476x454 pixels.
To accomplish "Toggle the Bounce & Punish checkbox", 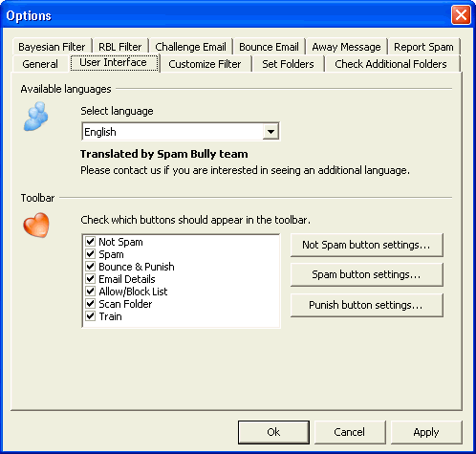I will point(91,267).
